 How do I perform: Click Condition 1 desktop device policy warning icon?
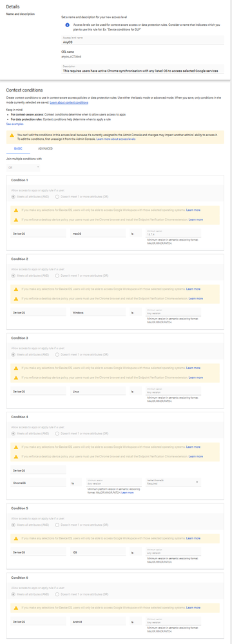click(x=16, y=220)
